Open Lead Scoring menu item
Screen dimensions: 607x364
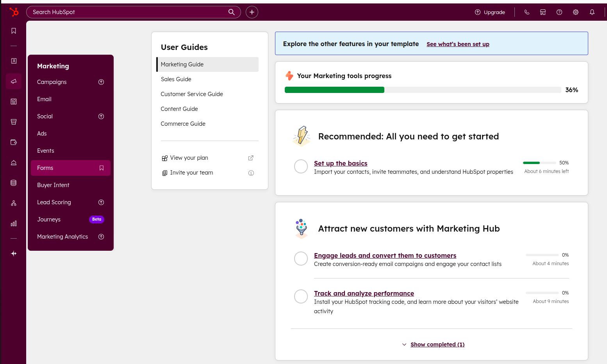click(x=71, y=202)
